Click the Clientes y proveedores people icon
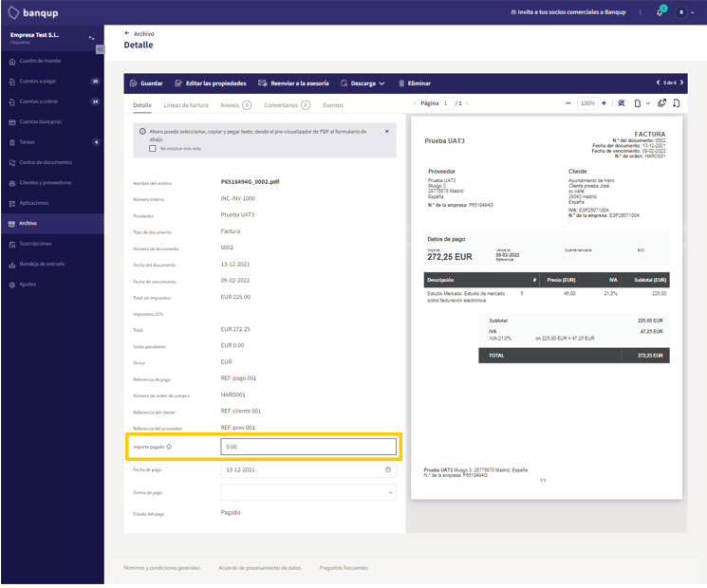The image size is (707, 588). (12, 183)
